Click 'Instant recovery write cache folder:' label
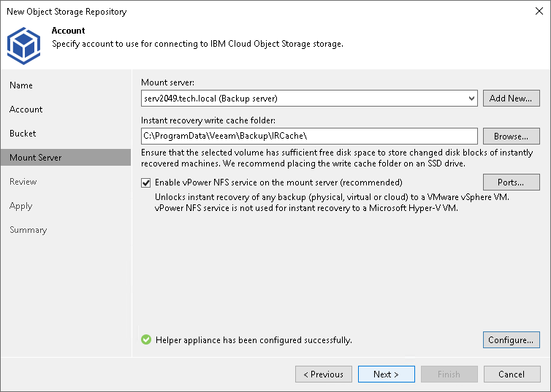Screen dimensions: 551x392 (x=208, y=120)
